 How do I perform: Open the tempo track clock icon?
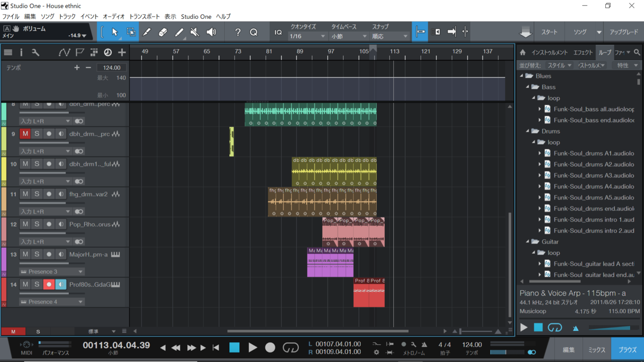[x=108, y=52]
